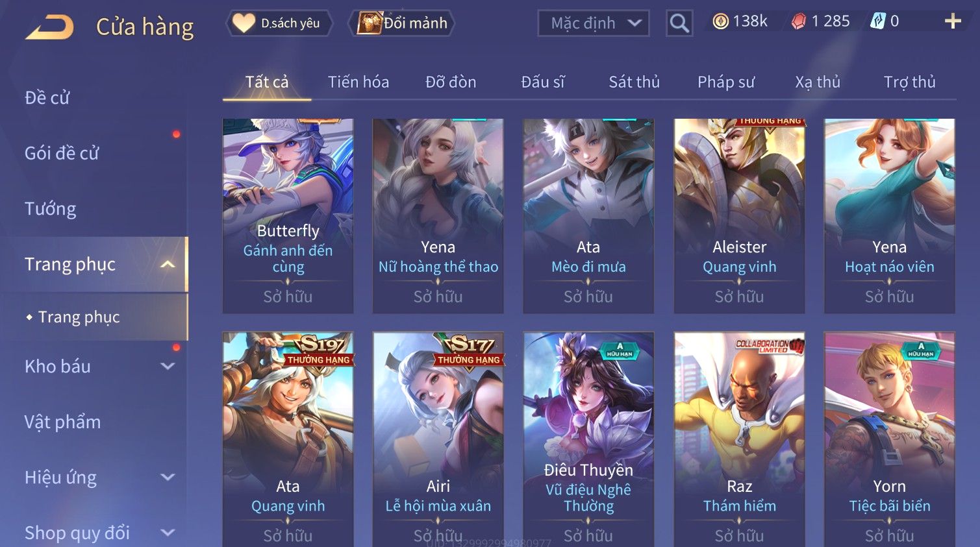Select Aleister Quang vinh skin card

pyautogui.click(x=739, y=215)
